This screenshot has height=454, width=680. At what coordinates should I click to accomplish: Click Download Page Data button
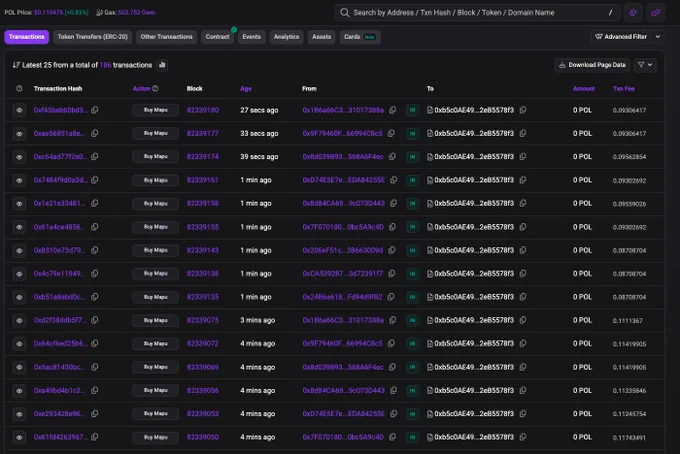click(x=592, y=65)
